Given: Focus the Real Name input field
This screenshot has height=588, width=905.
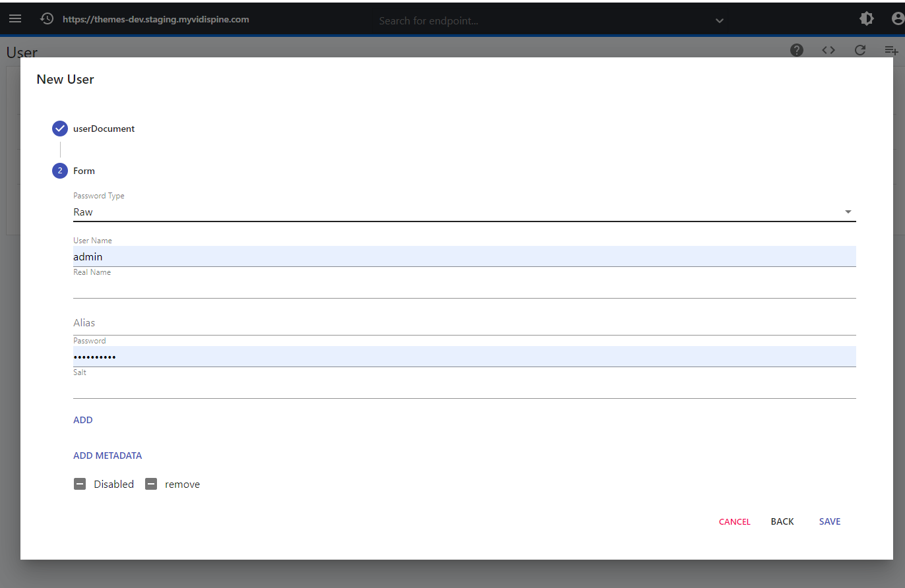Looking at the screenshot, I should (464, 288).
